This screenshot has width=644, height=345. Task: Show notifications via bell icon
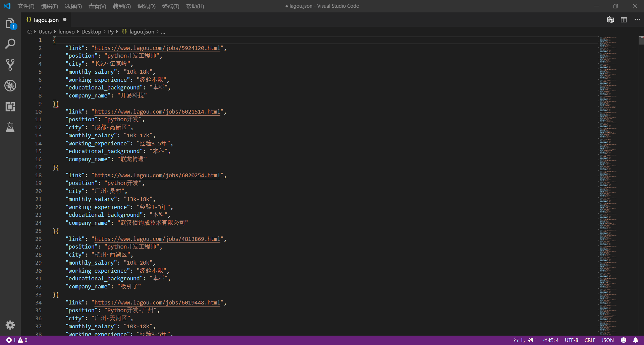[635, 340]
